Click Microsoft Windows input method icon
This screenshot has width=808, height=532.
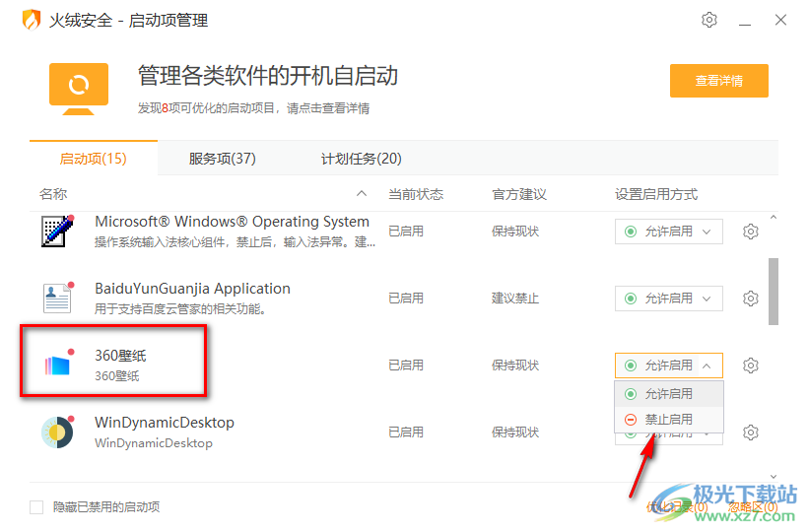coord(58,232)
